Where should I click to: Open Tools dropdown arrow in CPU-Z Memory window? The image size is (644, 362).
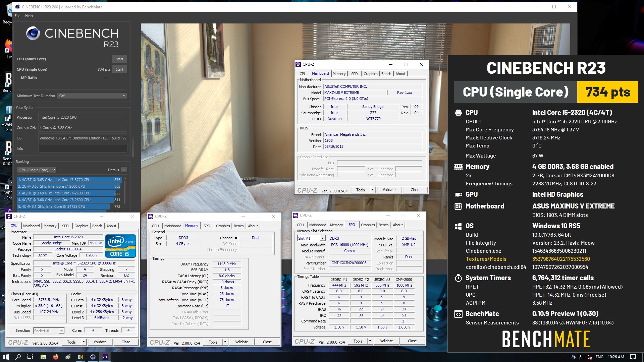pyautogui.click(x=225, y=342)
